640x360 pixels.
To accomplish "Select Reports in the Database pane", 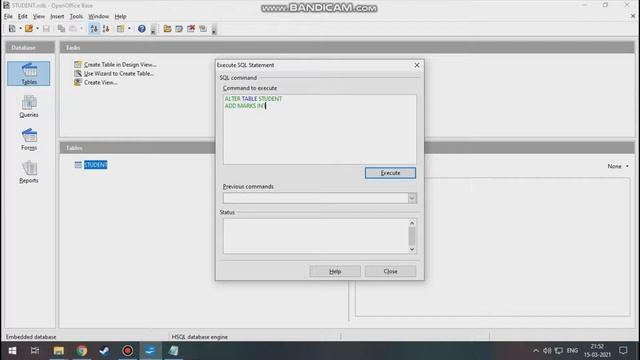I will coord(29,172).
